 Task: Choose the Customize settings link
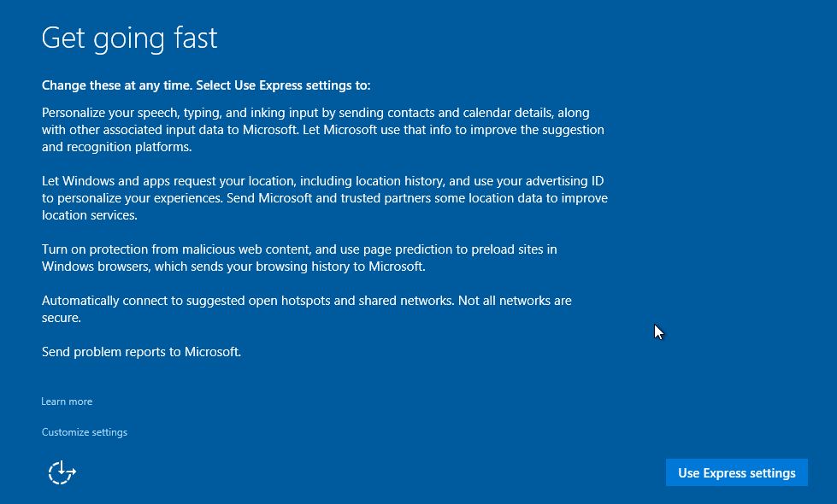click(x=85, y=432)
